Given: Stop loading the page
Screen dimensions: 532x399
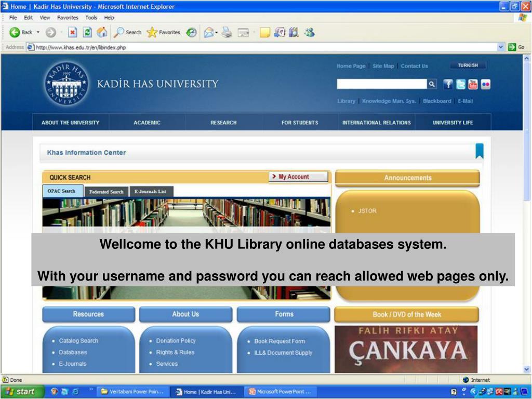Looking at the screenshot, I should point(73,32).
